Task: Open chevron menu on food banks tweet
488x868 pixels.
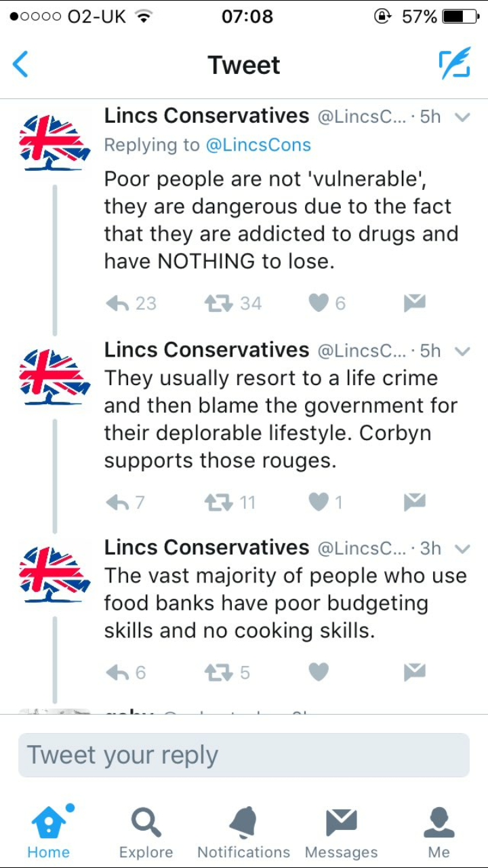Action: click(462, 548)
